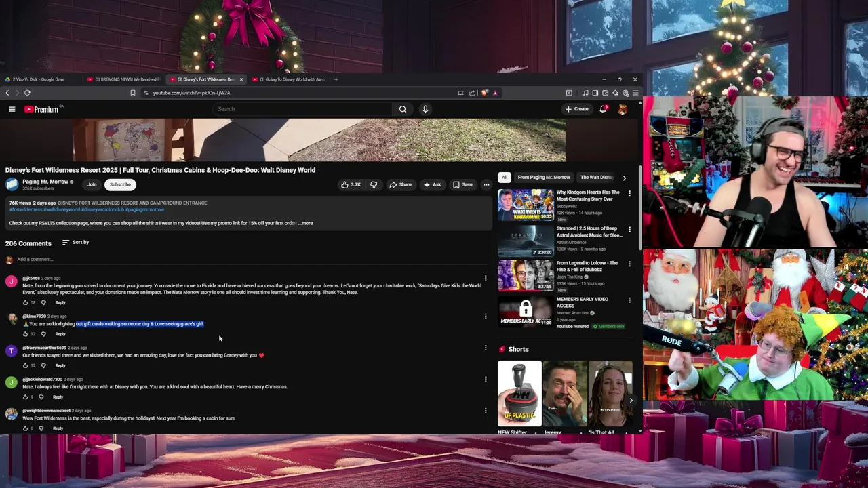Open menu for Why Kingdom Hearts video
The height and width of the screenshot is (488, 868).
coord(629,193)
